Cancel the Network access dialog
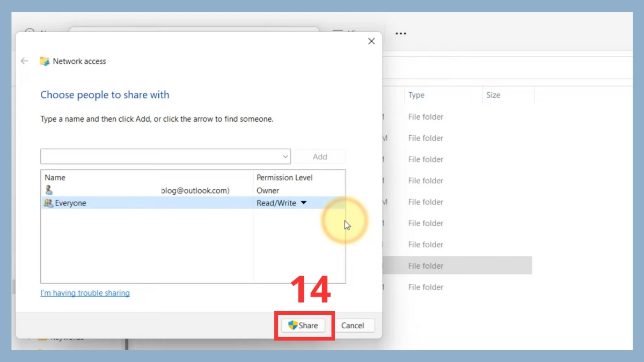 [x=353, y=326]
